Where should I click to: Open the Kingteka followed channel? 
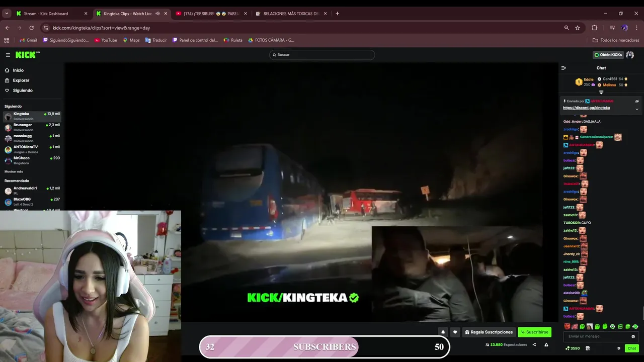point(32,116)
